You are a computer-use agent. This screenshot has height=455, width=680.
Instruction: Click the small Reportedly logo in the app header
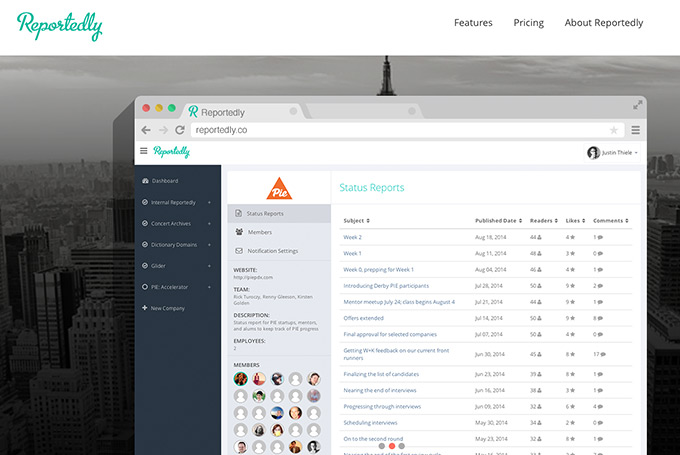point(172,151)
